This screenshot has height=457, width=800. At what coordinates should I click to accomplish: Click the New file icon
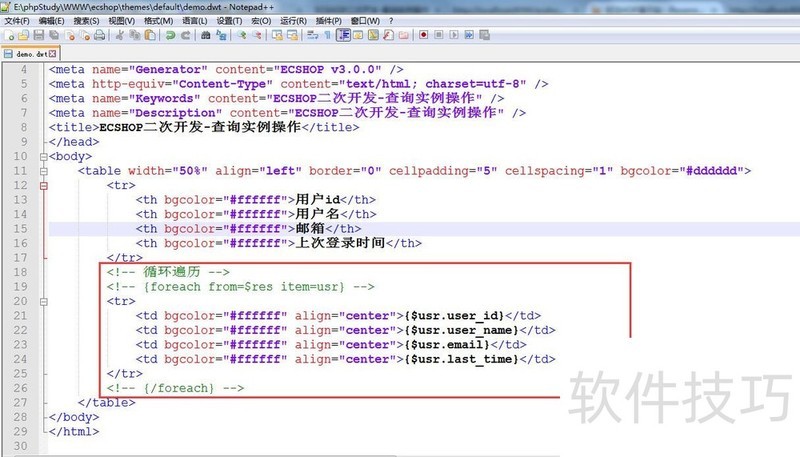[8, 35]
